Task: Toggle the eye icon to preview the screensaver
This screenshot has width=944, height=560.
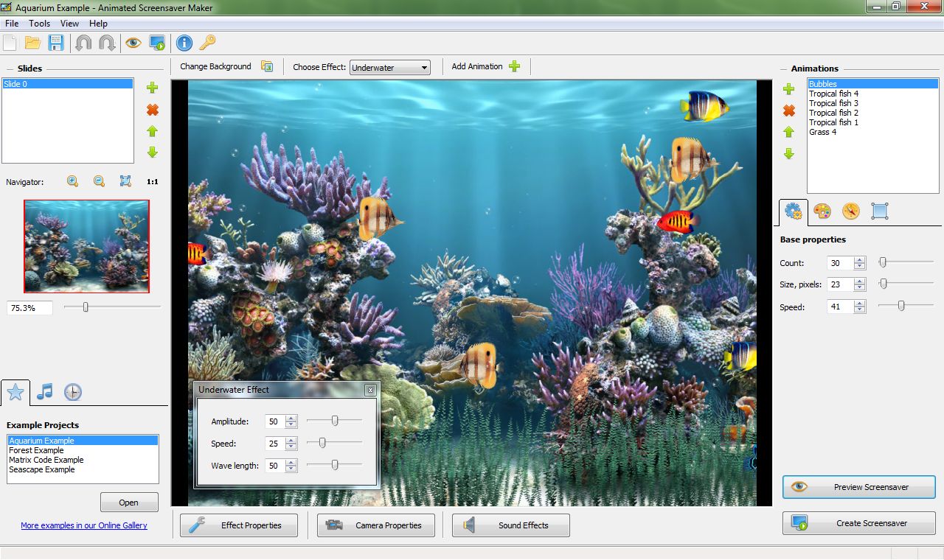Action: [133, 43]
